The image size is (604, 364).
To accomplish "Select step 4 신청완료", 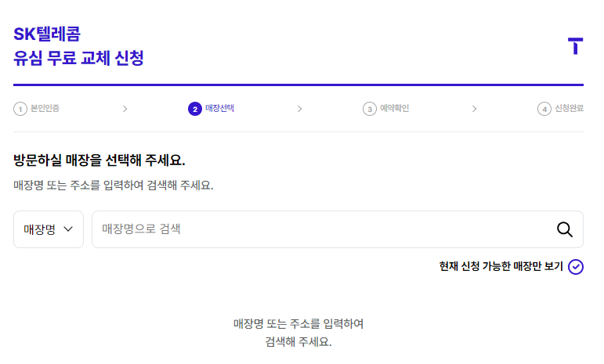I will pos(560,109).
